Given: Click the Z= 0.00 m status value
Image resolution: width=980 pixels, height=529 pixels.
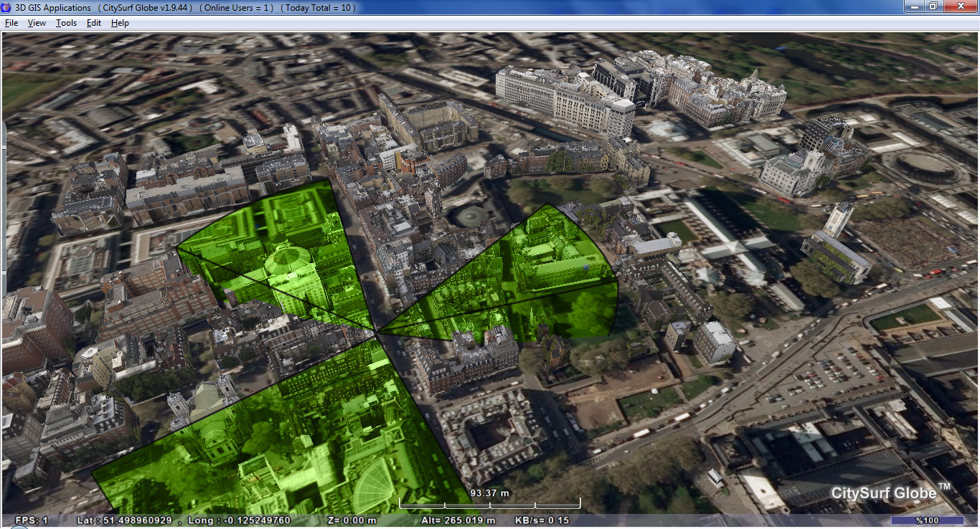Looking at the screenshot, I should (x=352, y=520).
